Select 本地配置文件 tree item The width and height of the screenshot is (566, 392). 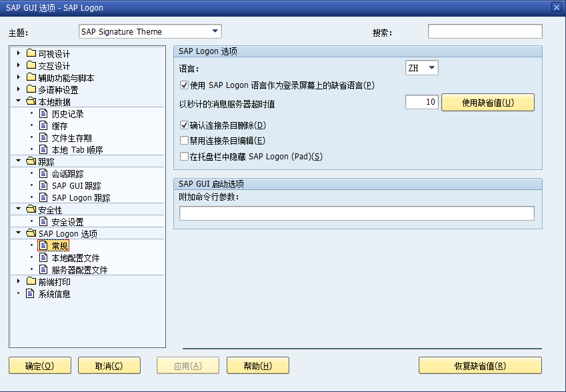(75, 258)
